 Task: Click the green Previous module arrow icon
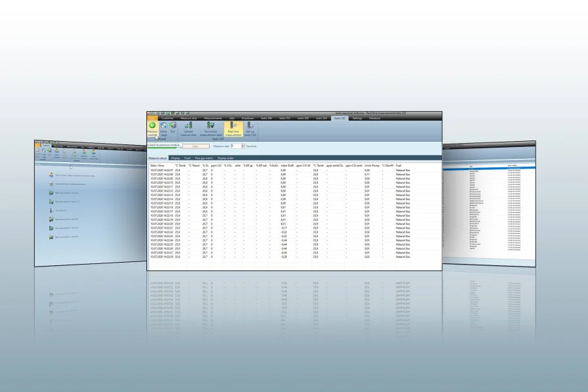[152, 125]
